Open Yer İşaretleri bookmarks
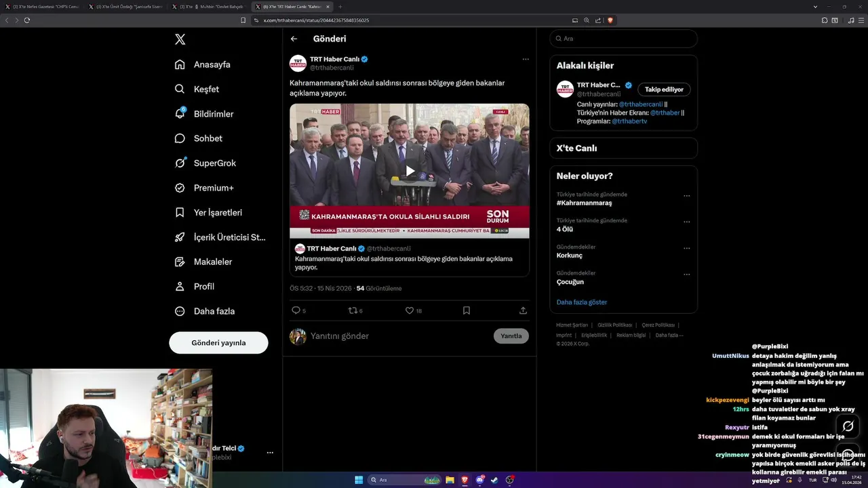The width and height of the screenshot is (868, 488). click(208, 212)
